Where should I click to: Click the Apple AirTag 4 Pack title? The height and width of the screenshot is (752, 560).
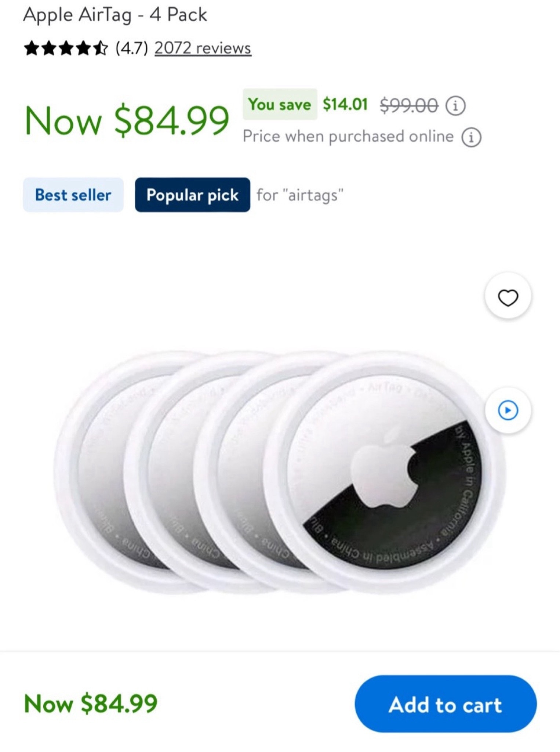(x=115, y=15)
